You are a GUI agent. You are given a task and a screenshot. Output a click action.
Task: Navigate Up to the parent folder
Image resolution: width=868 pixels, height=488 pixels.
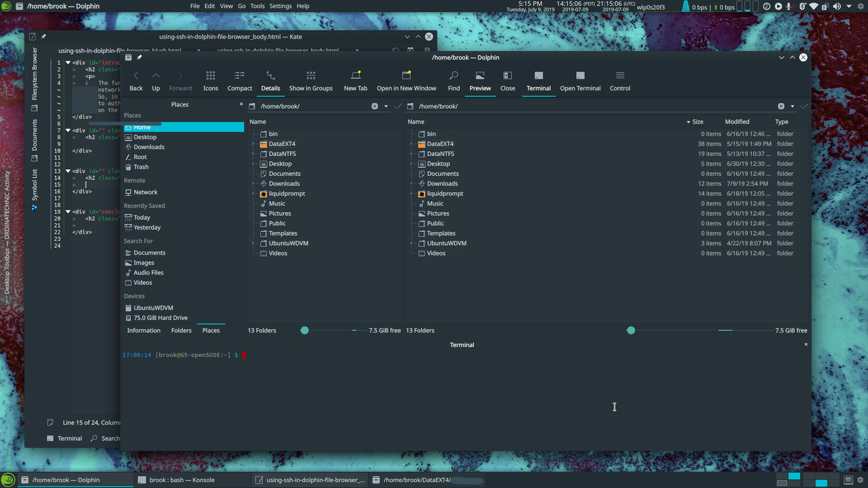click(x=156, y=80)
